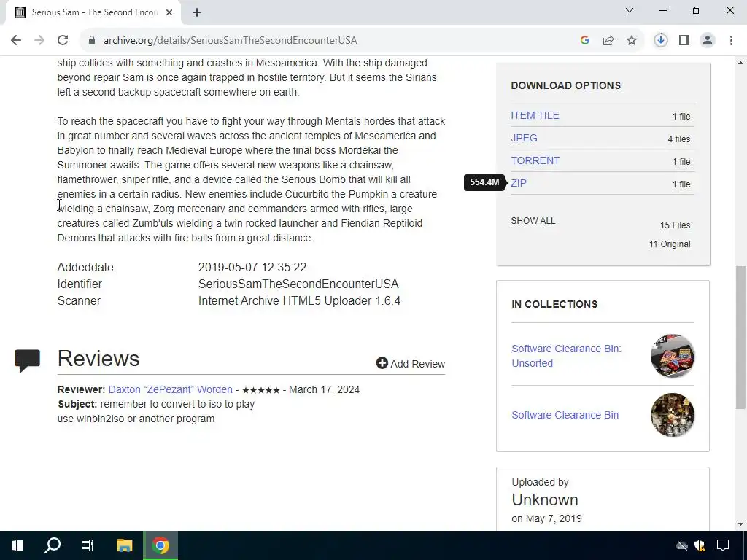Open Software Clearance Bin collection link
The width and height of the screenshot is (747, 560).
pyautogui.click(x=565, y=415)
